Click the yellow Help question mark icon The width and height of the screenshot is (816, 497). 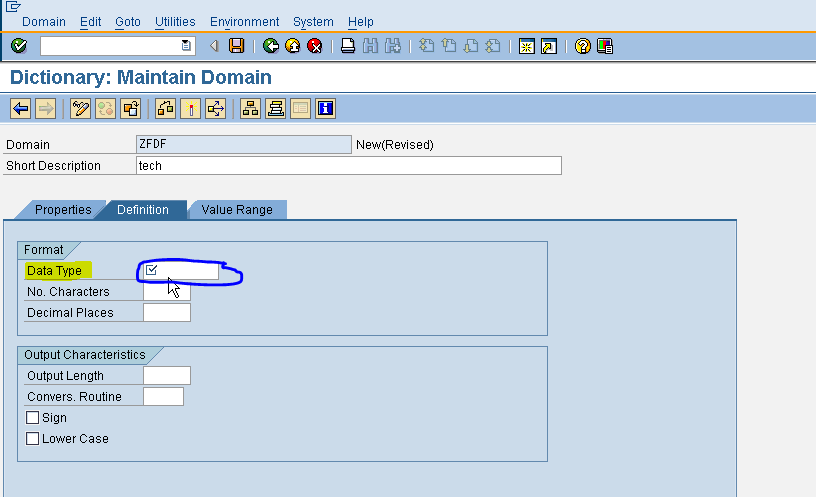[583, 46]
